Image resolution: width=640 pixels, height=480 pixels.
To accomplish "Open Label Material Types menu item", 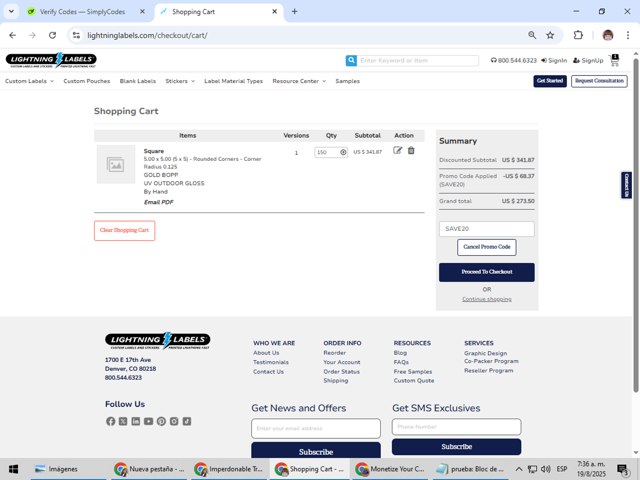I will 233,81.
